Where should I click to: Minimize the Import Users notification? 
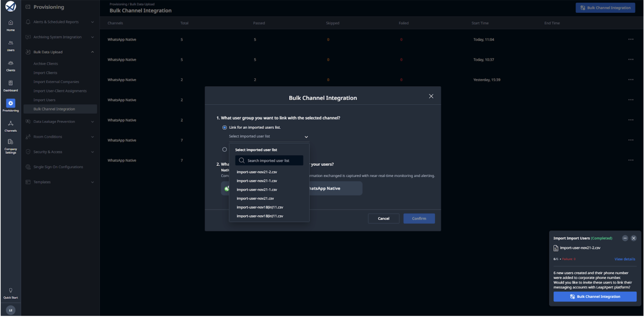click(x=625, y=238)
